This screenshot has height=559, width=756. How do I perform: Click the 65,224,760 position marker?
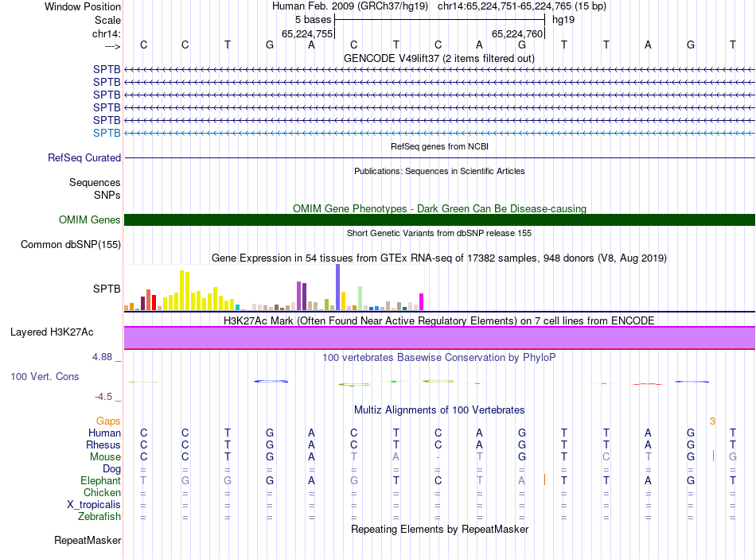click(517, 33)
